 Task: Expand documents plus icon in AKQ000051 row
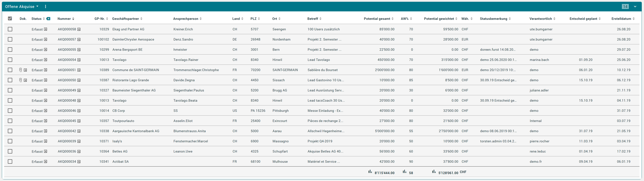(x=25, y=70)
